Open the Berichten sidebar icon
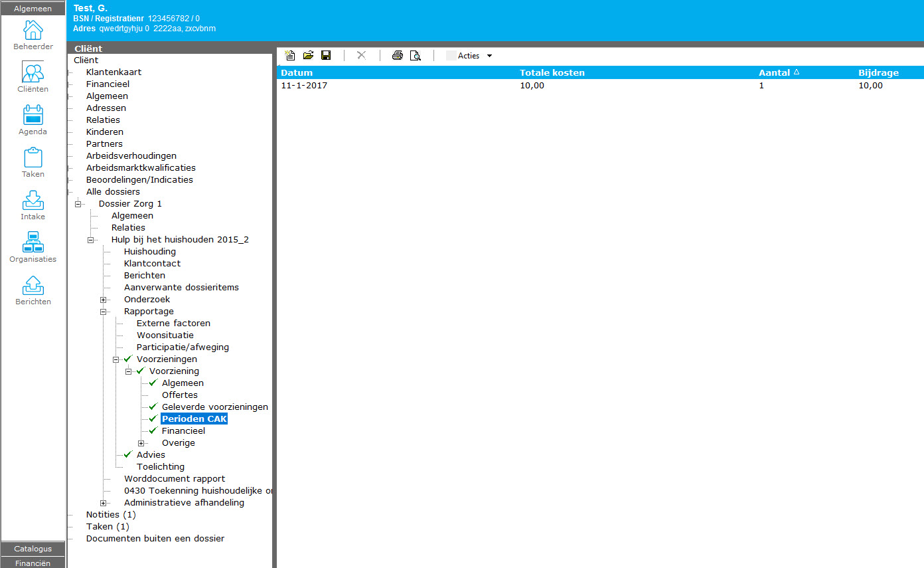Viewport: 924px width, 568px height. pos(33,290)
